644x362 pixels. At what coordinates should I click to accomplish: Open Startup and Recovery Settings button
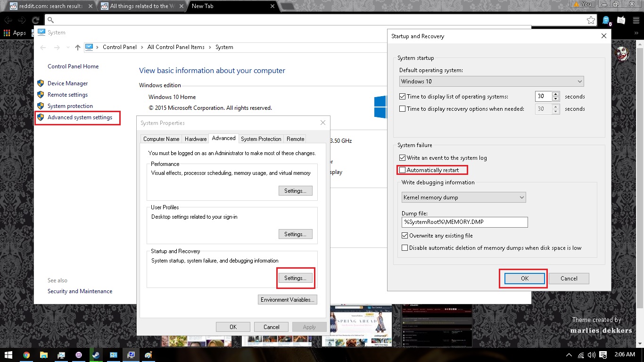pyautogui.click(x=296, y=278)
